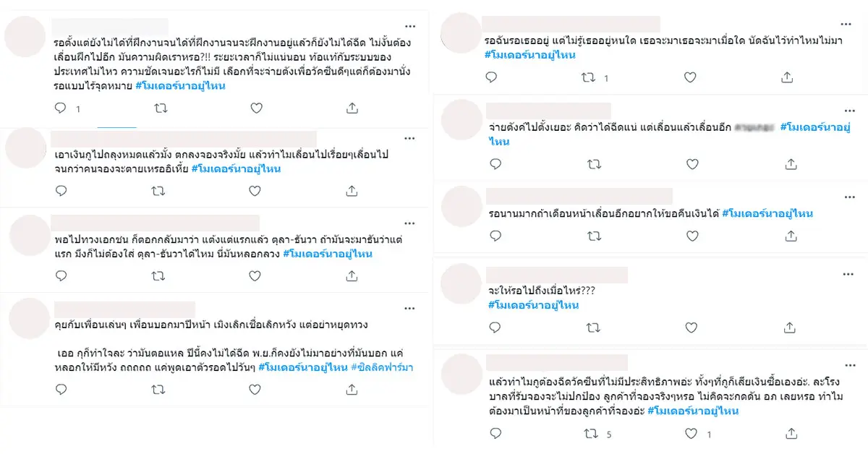Image resolution: width=868 pixels, height=454 pixels.
Task: Like the tweet starting "จ่ายตังค์ไปตั้งเยอะ"
Action: (x=692, y=164)
